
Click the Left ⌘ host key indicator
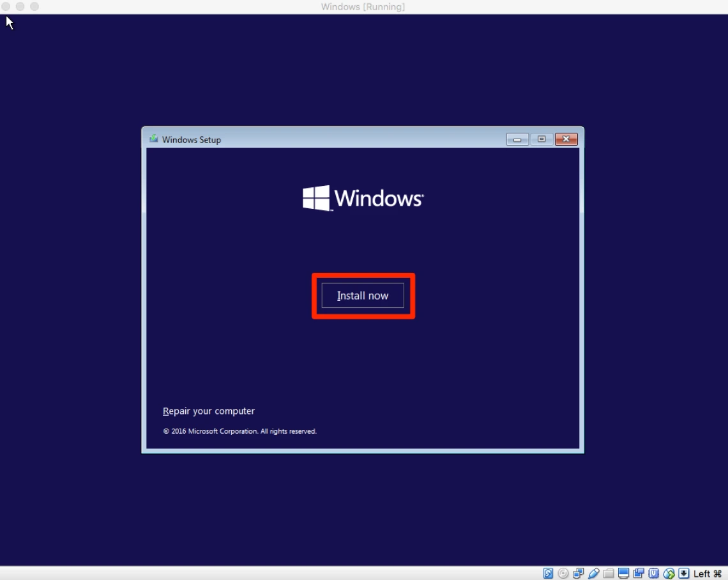pos(708,574)
